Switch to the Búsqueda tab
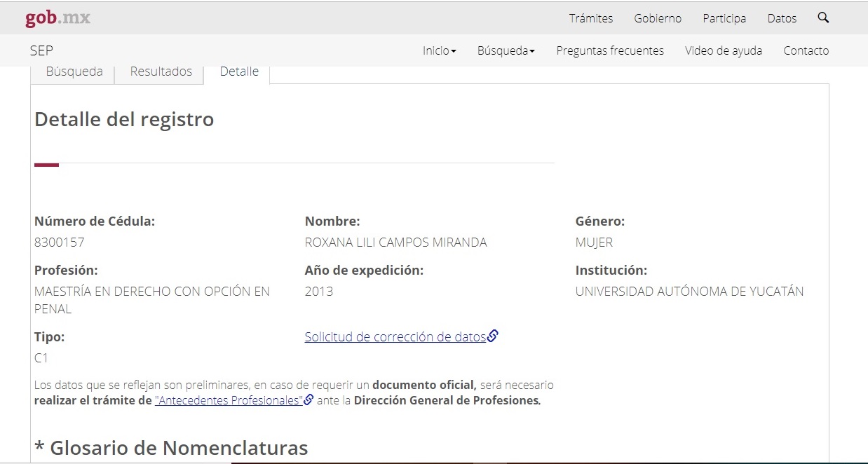Image resolution: width=868 pixels, height=464 pixels. 74,71
